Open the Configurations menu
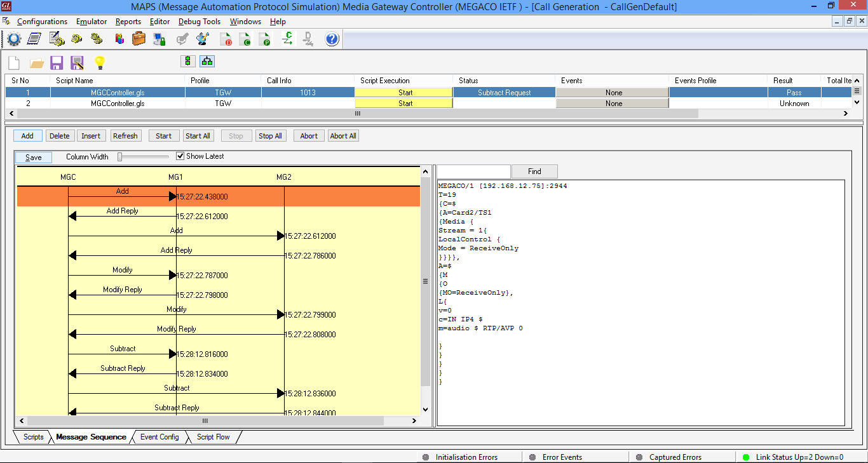Viewport: 868px width, 463px height. coord(42,22)
